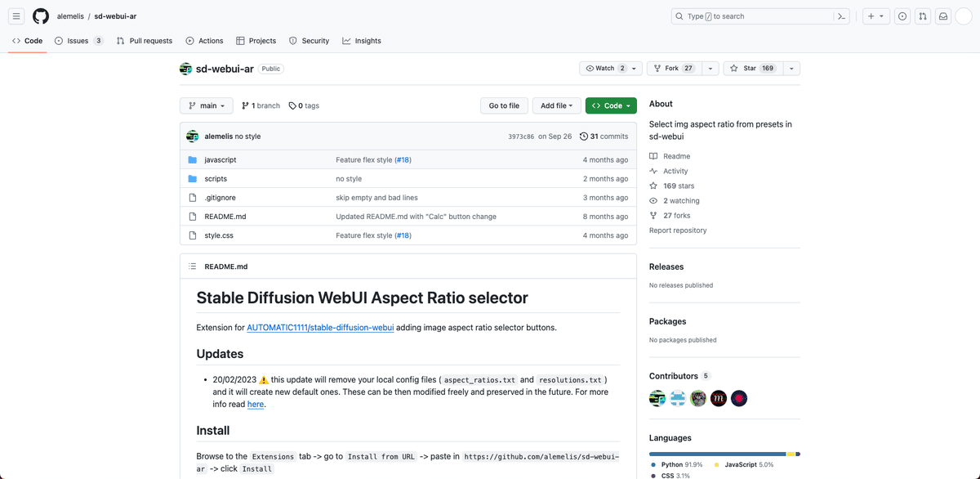
Task: Expand the Star lists dropdown arrow
Action: [791, 69]
